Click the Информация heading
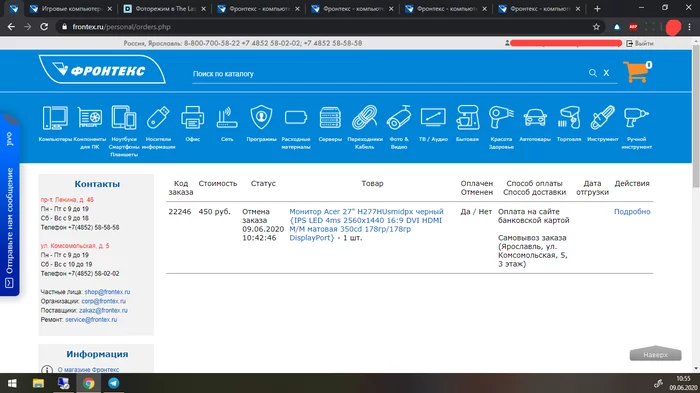Screen dimensions: 700x393 (97, 354)
